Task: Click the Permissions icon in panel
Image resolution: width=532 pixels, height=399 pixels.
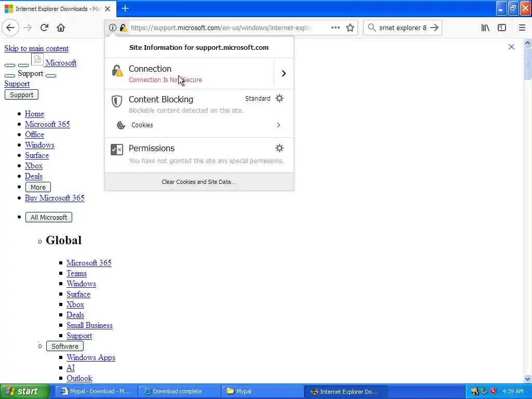Action: point(117,149)
